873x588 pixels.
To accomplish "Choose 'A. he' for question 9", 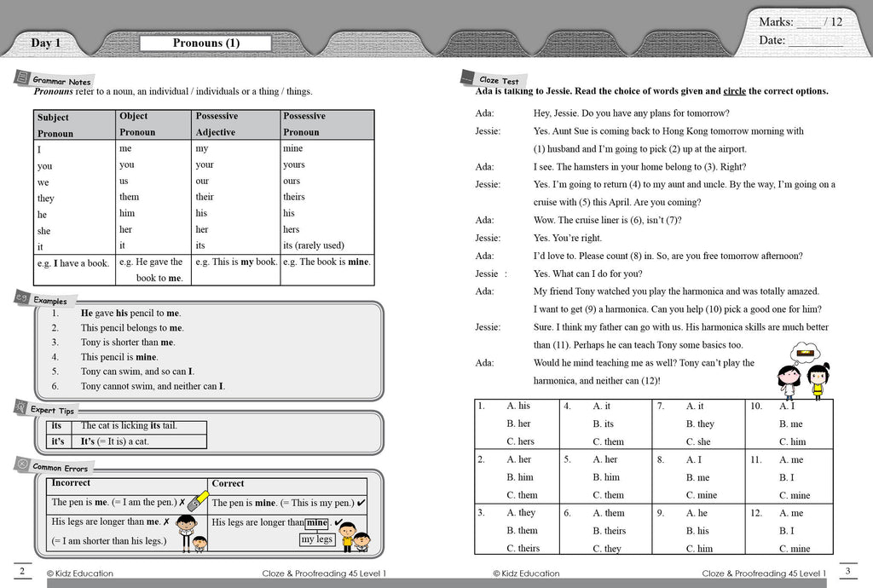I will pyautogui.click(x=697, y=513).
